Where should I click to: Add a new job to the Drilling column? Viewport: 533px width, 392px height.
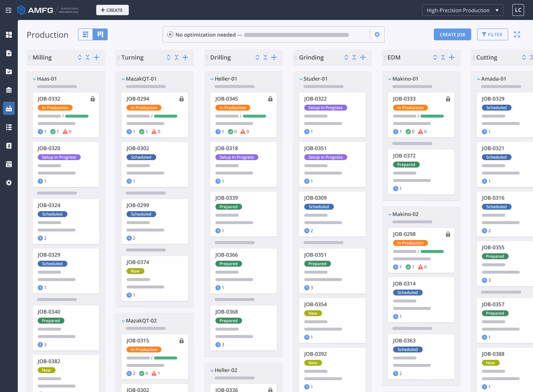pyautogui.click(x=274, y=57)
